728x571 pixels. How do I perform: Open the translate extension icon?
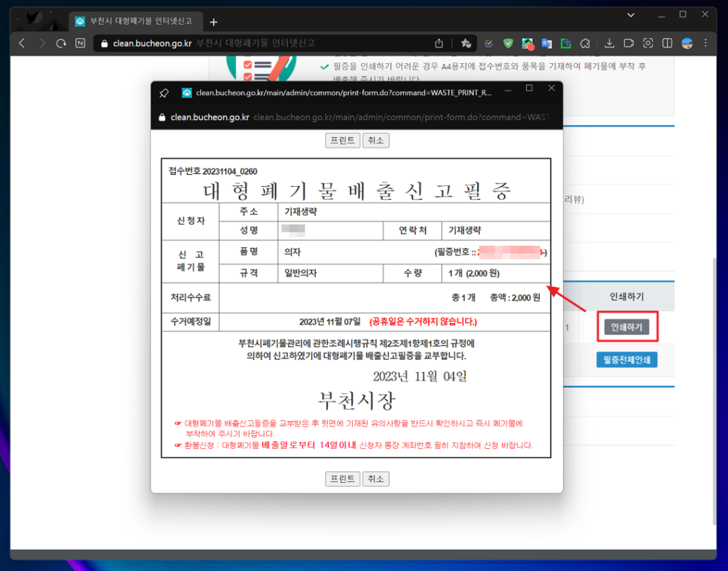[x=546, y=43]
